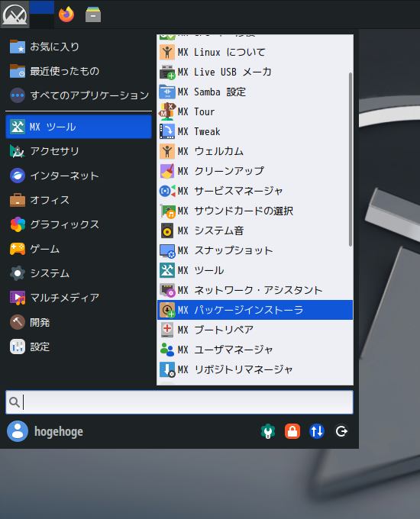This screenshot has width=420, height=519.
Task: Click the MX クリーンアップ broom icon
Action: point(167,171)
